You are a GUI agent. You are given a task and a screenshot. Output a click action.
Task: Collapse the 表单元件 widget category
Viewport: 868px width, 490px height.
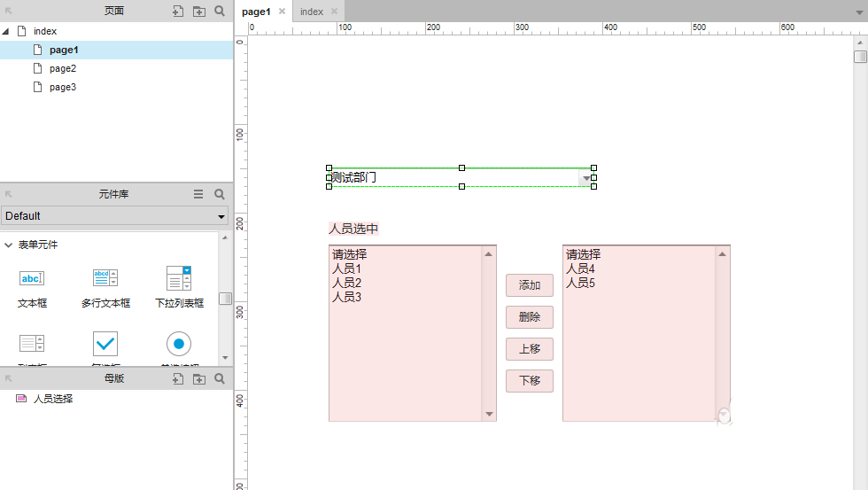8,245
